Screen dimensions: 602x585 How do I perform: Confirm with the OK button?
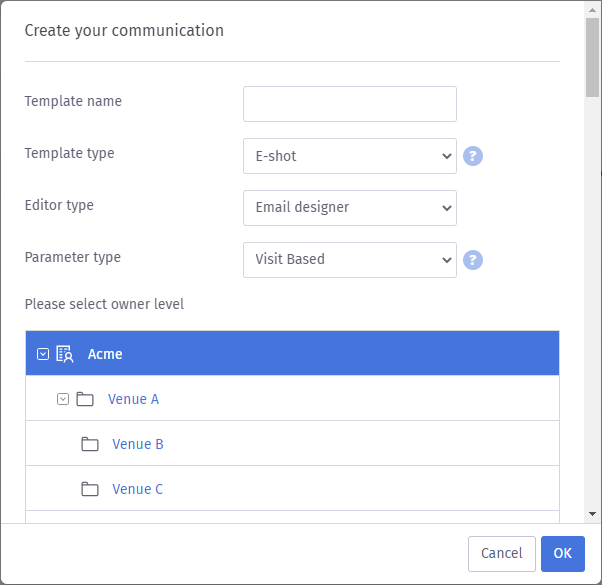pyautogui.click(x=562, y=553)
